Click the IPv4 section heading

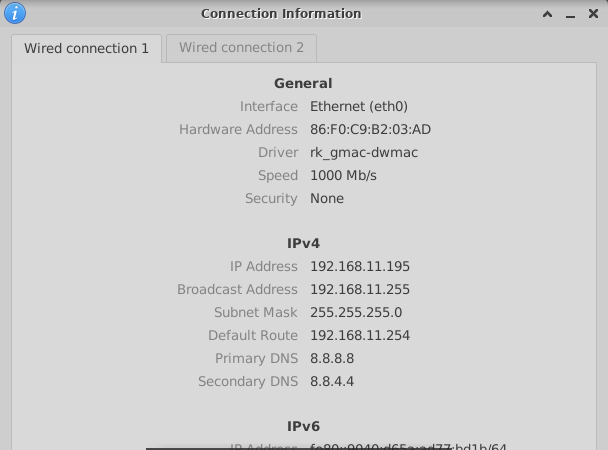point(303,243)
